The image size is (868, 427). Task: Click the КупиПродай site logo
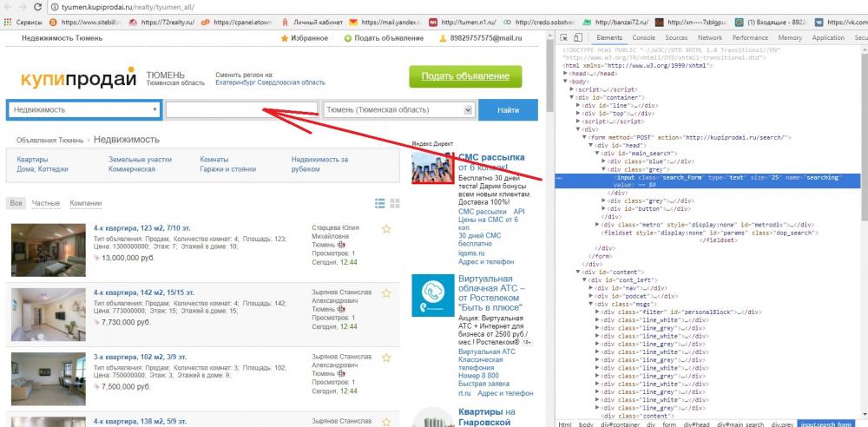tap(78, 79)
